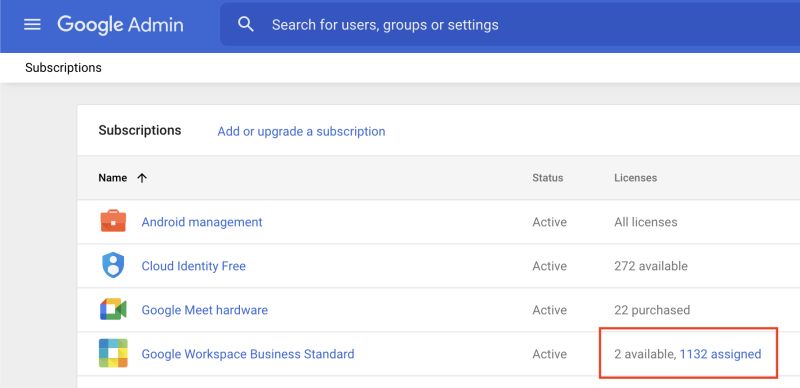This screenshot has height=388, width=800.
Task: Click Active status for Android management
Action: (x=549, y=222)
